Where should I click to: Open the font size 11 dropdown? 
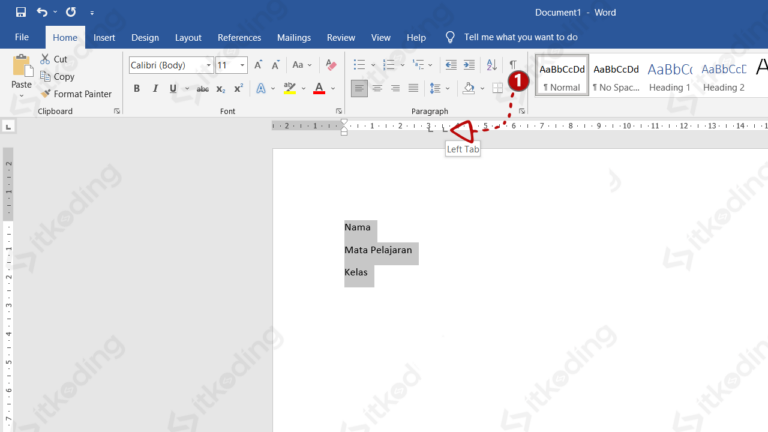point(242,65)
